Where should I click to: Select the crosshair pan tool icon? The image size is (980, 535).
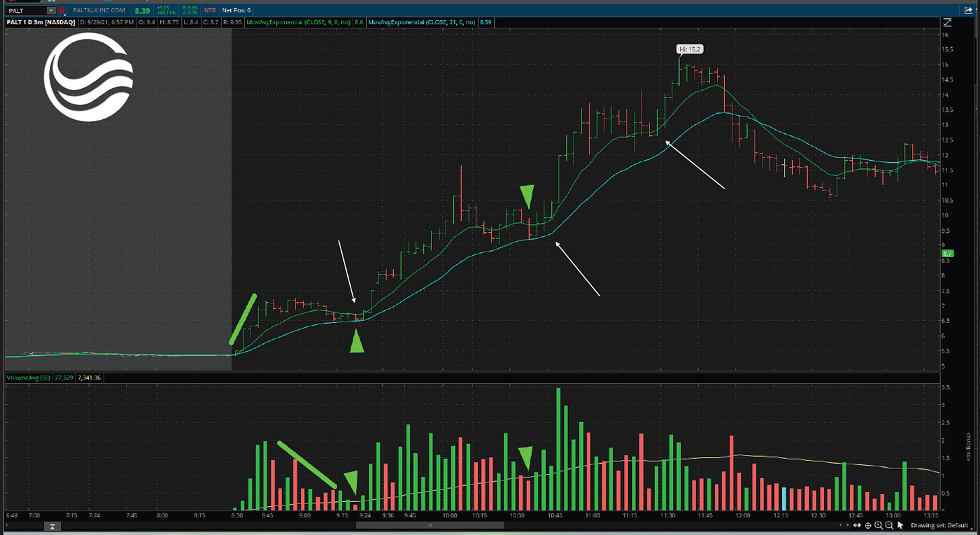tap(868, 525)
